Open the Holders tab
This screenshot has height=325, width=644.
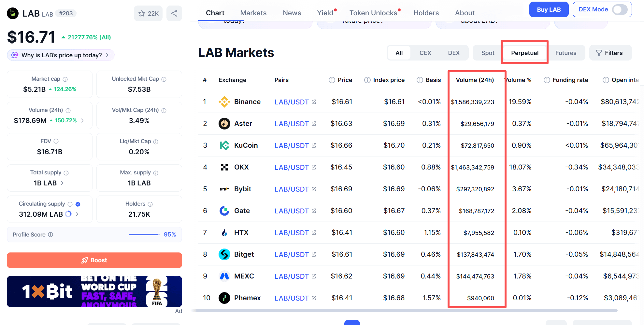pos(426,13)
